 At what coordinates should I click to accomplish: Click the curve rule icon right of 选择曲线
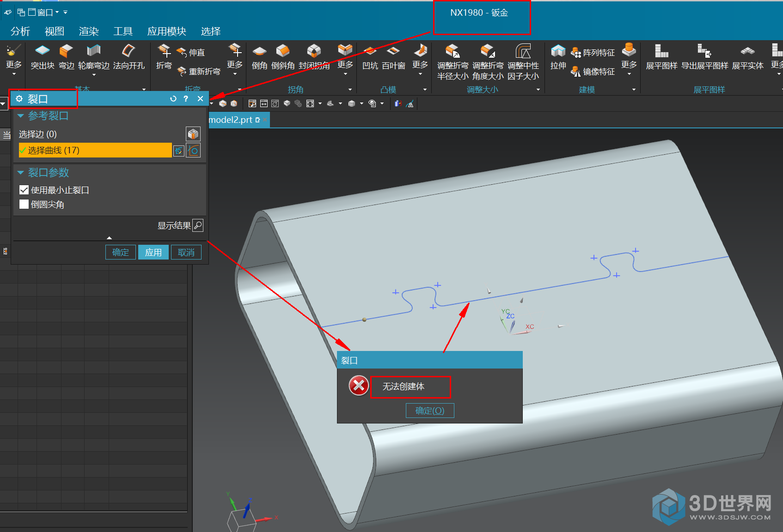coord(193,150)
